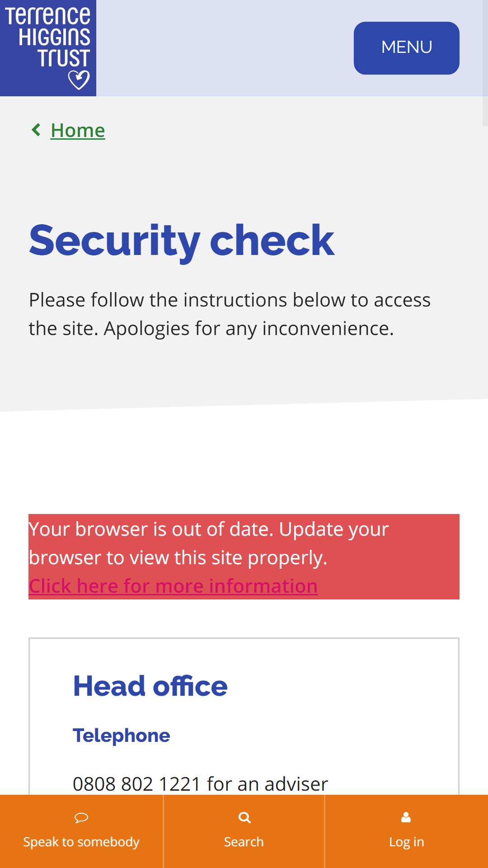
Task: Click the 'Please follow the instructions' paragraph
Action: coord(230,314)
